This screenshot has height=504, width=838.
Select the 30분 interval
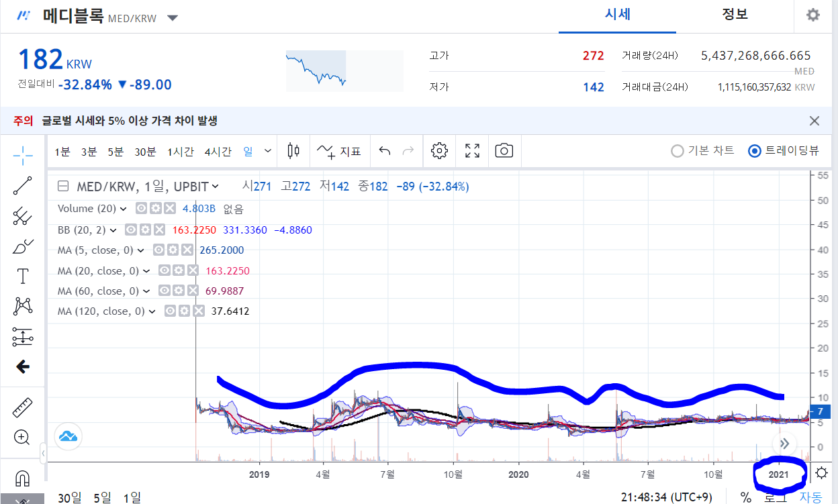click(x=146, y=151)
